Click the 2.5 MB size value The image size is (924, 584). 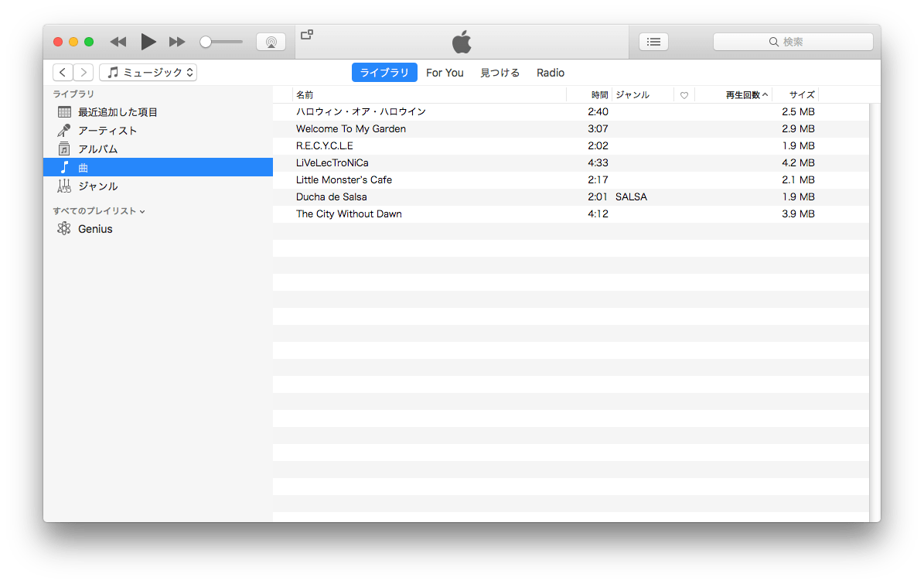pos(798,112)
